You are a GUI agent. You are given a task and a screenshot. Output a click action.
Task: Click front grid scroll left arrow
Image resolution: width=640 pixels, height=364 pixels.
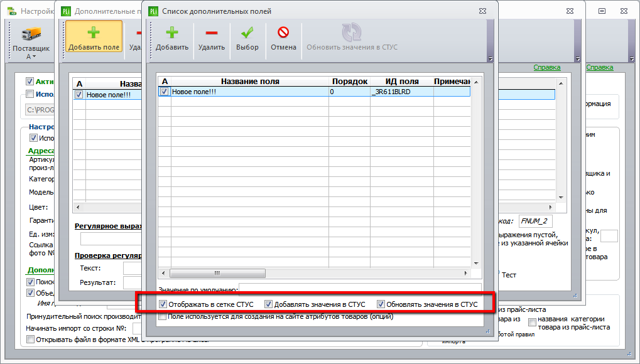pos(164,273)
